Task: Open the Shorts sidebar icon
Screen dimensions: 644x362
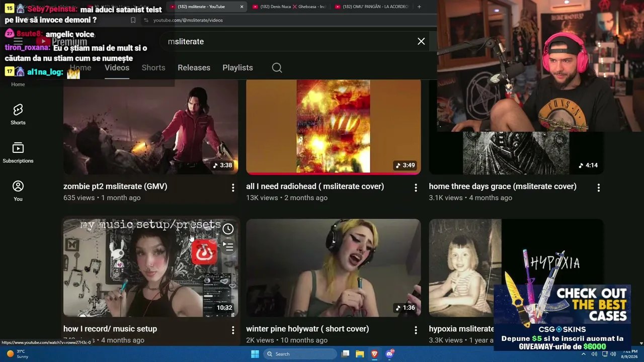Action: (x=18, y=114)
